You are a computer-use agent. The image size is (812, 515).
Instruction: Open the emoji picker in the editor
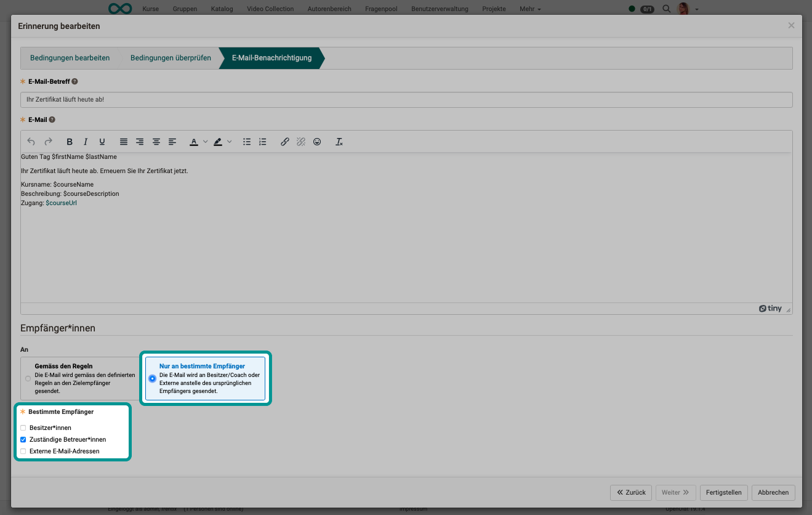coord(317,142)
